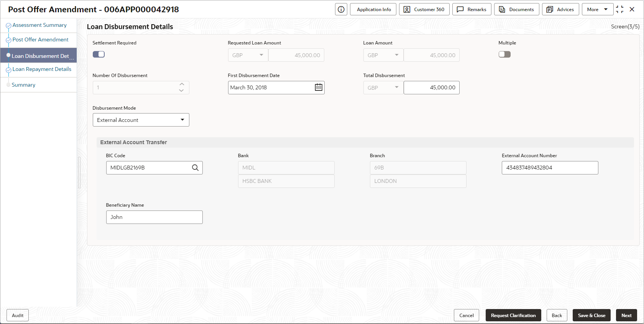
Task: Open the Disbursement Mode dropdown
Action: click(x=141, y=120)
